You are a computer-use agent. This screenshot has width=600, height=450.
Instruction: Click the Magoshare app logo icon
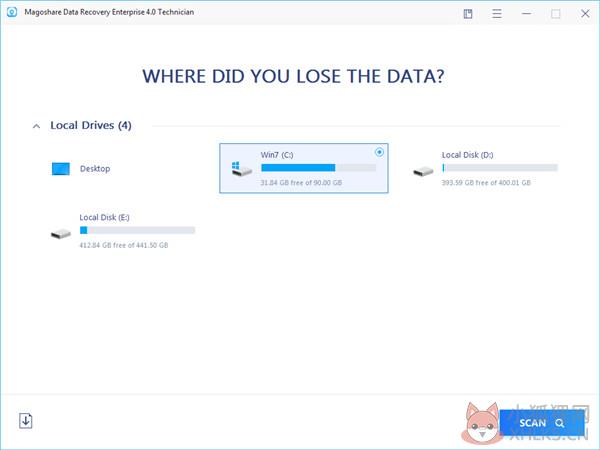tap(12, 12)
